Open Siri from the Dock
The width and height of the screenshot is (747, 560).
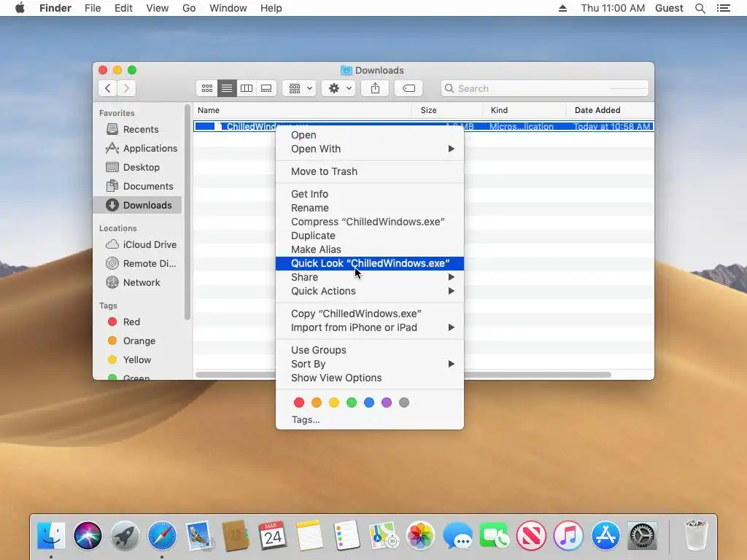(88, 536)
